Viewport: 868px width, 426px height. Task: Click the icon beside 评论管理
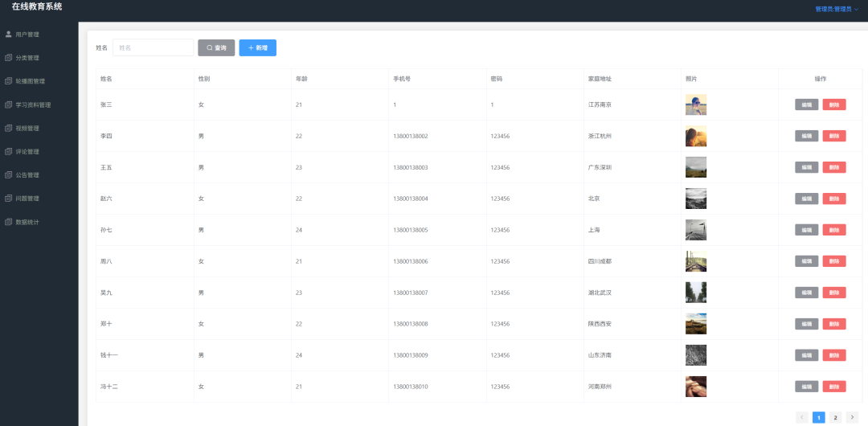click(8, 151)
